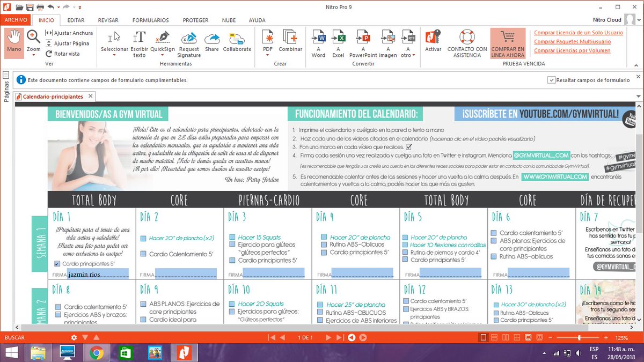Check Rutina ABS-Oblicuos in Día 4
This screenshot has height=362, width=644.
tap(324, 245)
